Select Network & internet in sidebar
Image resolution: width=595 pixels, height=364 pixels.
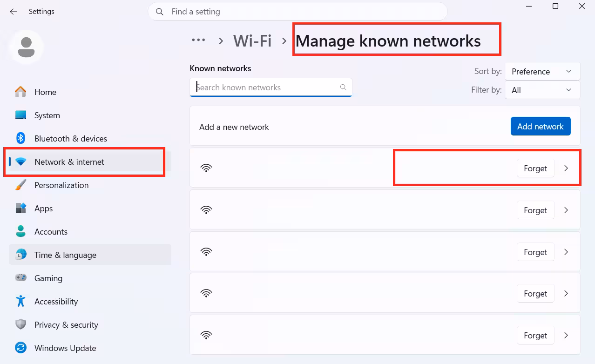(90, 162)
